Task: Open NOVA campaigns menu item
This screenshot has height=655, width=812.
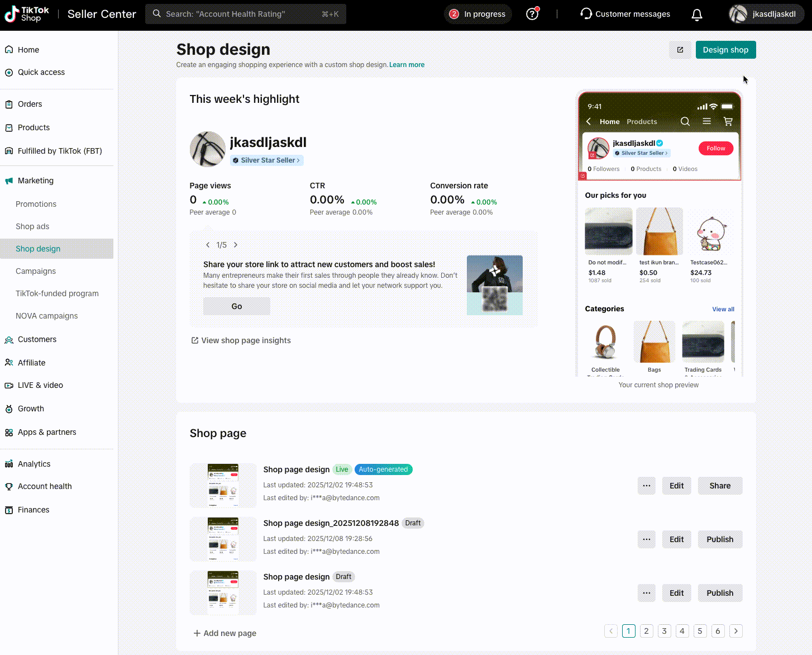Action: point(47,316)
